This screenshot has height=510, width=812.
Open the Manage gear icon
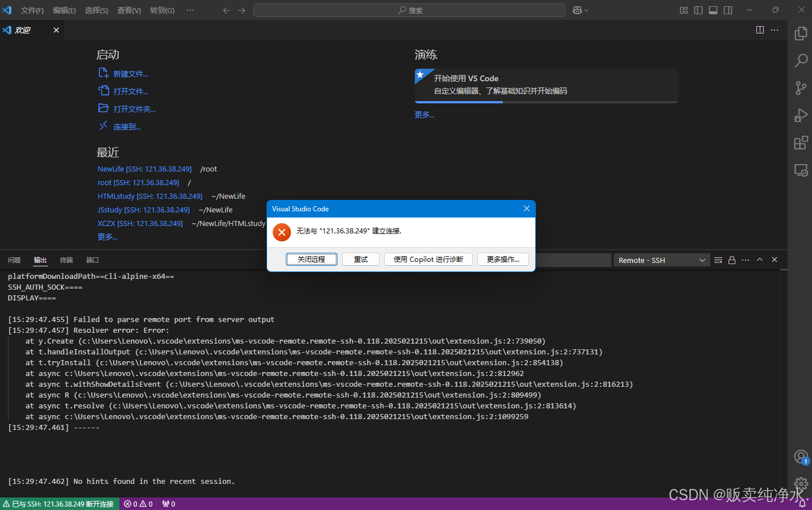pyautogui.click(x=801, y=484)
